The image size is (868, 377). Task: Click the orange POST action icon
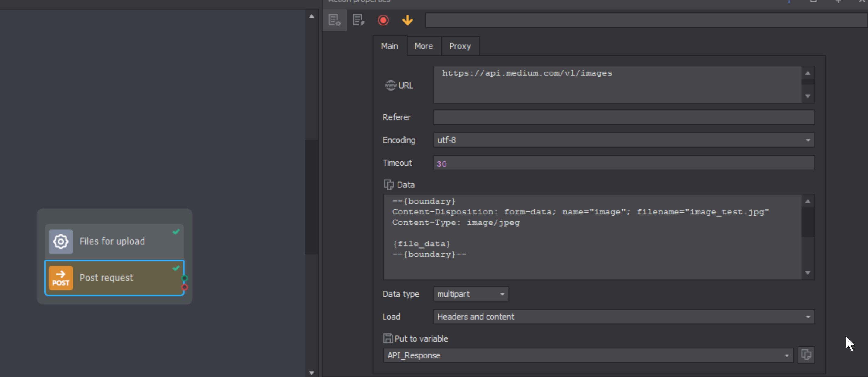[x=61, y=278]
